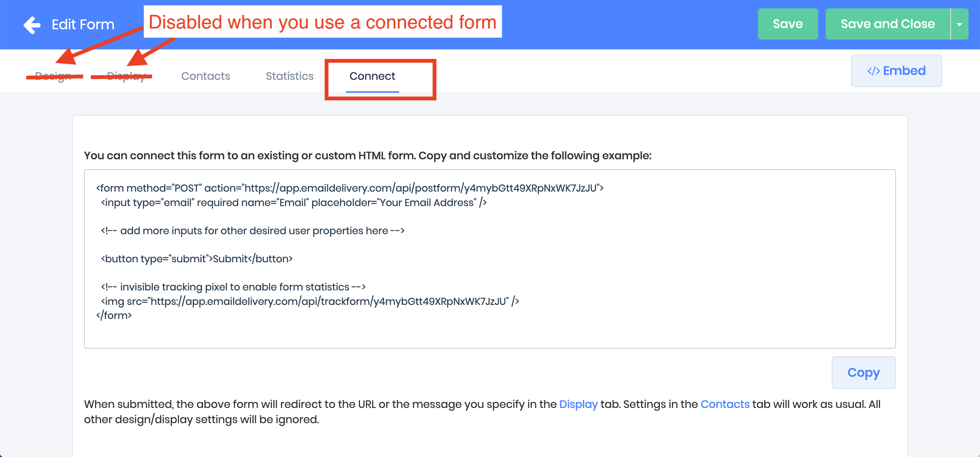Open the Design tab

[53, 76]
